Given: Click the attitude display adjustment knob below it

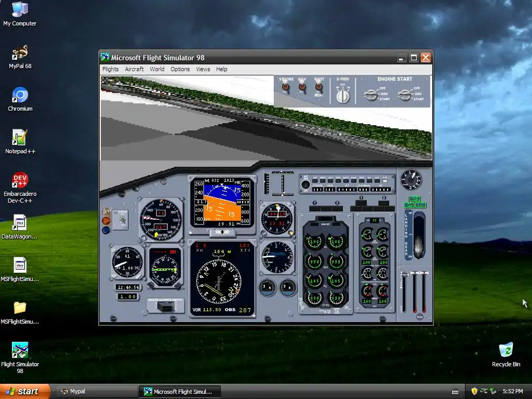Looking at the screenshot, I should (222, 232).
